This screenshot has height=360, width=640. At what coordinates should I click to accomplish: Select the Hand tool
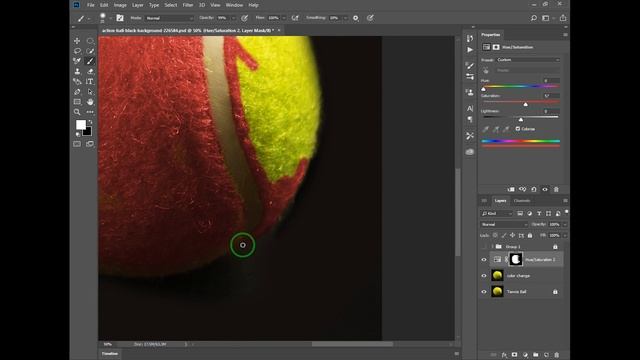[x=90, y=102]
